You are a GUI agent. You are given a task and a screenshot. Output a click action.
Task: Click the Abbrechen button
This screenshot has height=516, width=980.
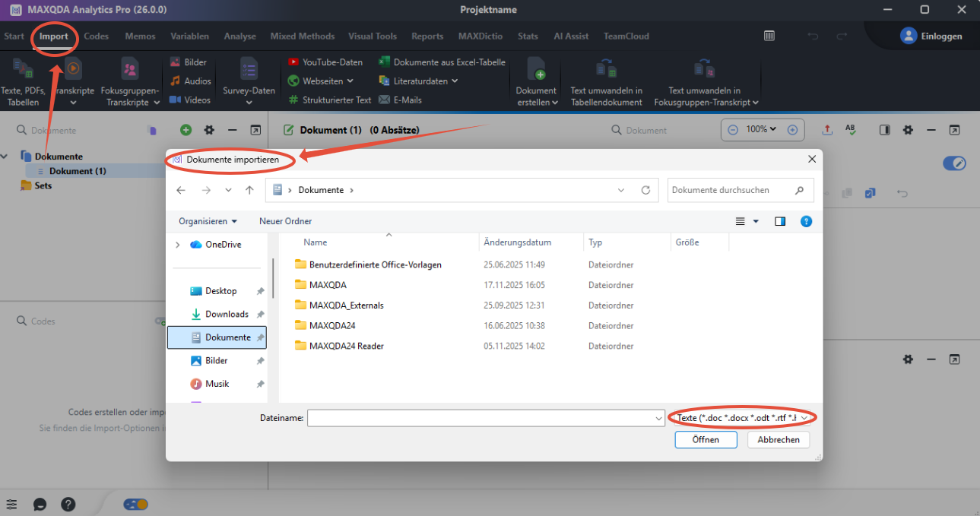pyautogui.click(x=779, y=440)
